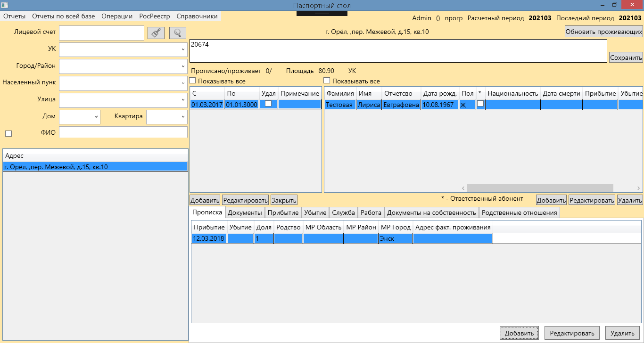Expand the УК dropdown
This screenshot has width=644, height=343.
182,49
